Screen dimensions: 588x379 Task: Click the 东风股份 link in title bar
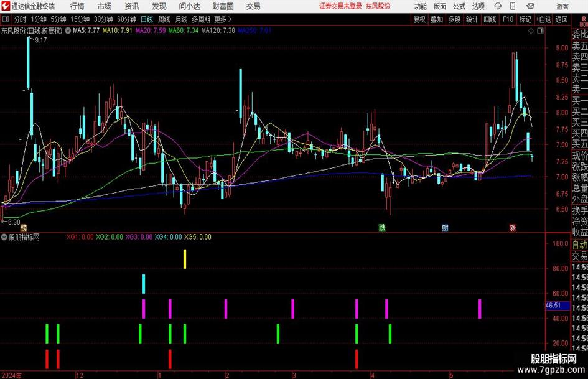378,6
